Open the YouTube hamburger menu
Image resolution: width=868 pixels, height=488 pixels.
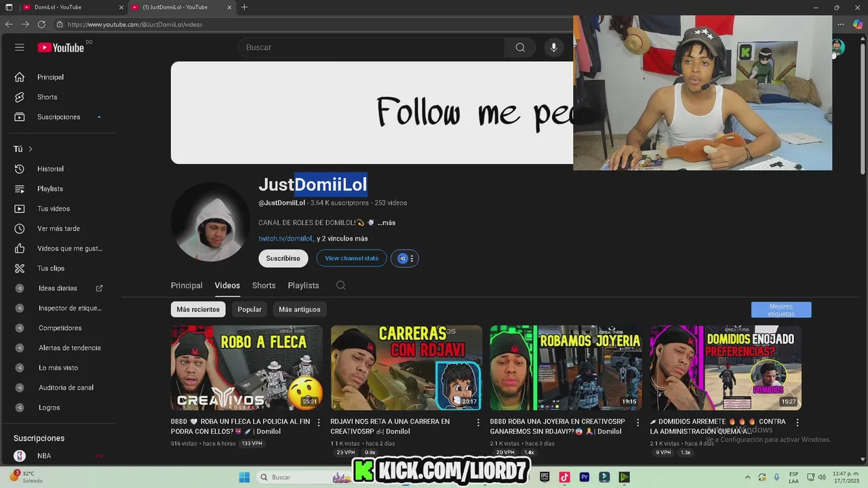coord(20,47)
